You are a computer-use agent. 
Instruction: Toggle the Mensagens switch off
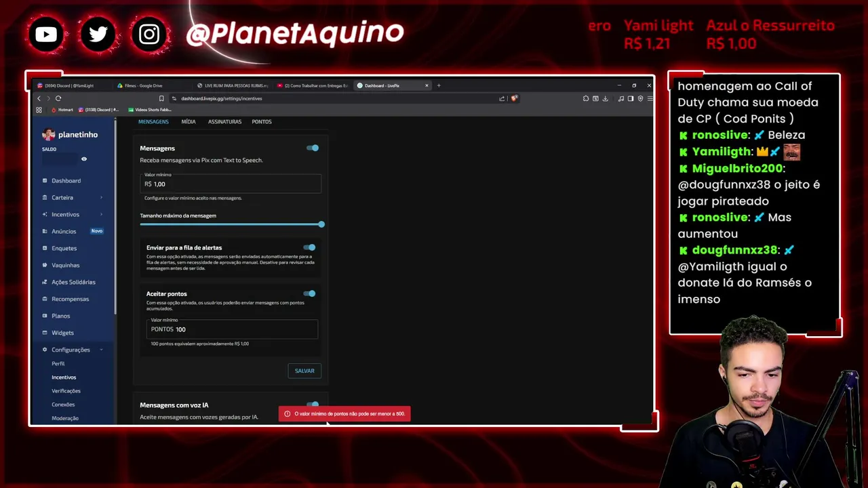313,148
